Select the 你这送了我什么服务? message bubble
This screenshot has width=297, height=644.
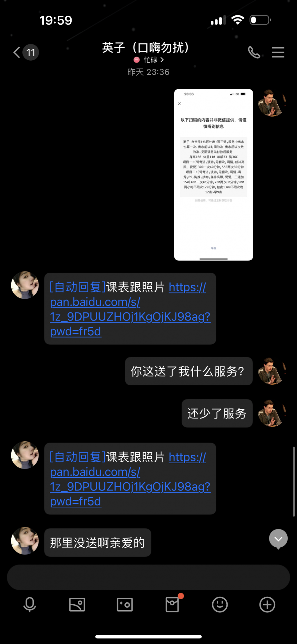(189, 371)
